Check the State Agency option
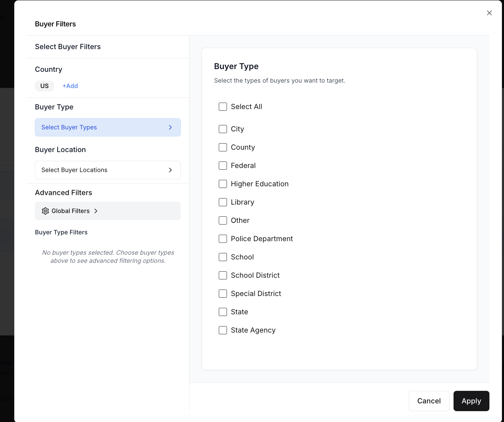This screenshot has width=504, height=422. 223,330
